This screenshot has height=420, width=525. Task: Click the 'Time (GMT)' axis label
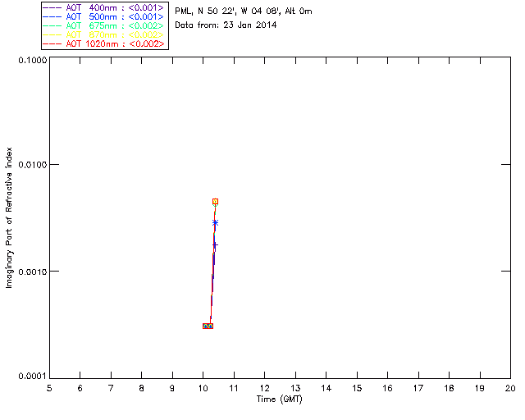point(280,399)
